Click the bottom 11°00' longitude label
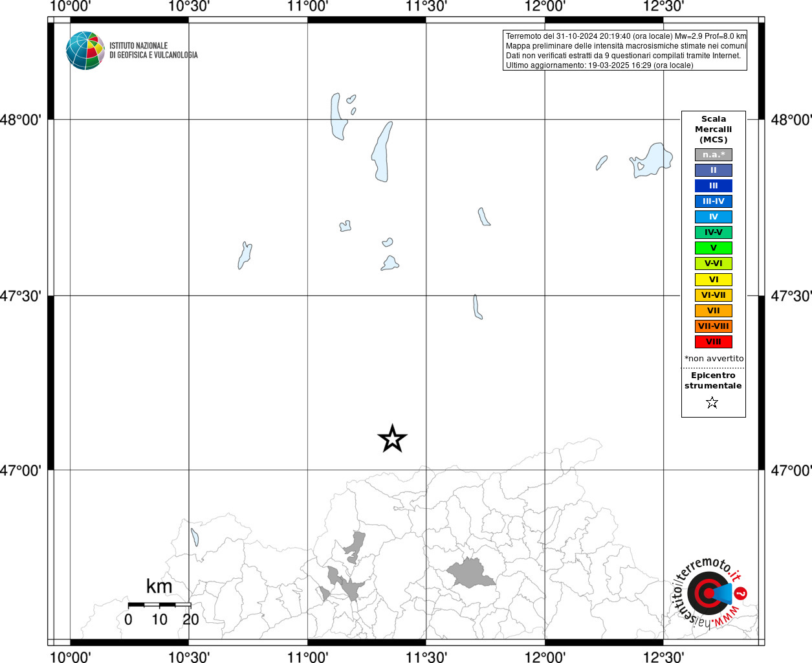Viewport: 812px width, 663px height. point(307,657)
